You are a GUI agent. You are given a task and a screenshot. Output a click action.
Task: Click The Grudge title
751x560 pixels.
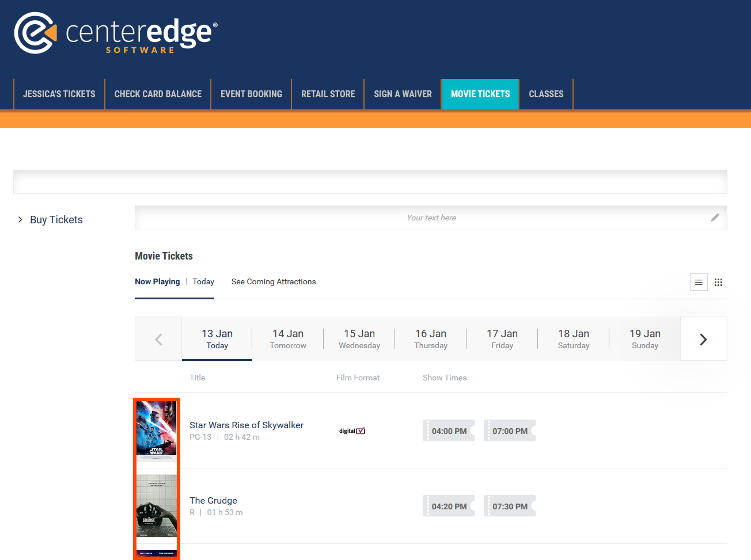[213, 500]
